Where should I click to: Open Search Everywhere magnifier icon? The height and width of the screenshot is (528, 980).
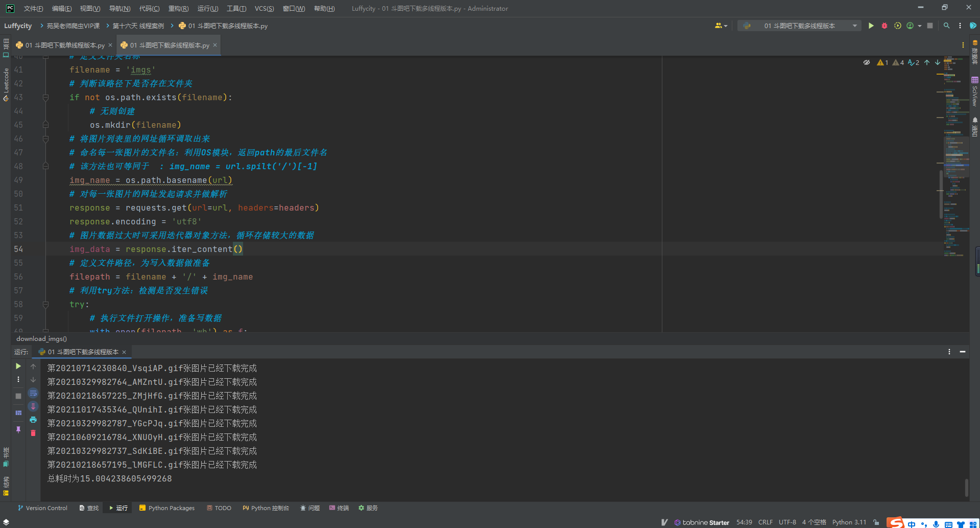tap(946, 26)
